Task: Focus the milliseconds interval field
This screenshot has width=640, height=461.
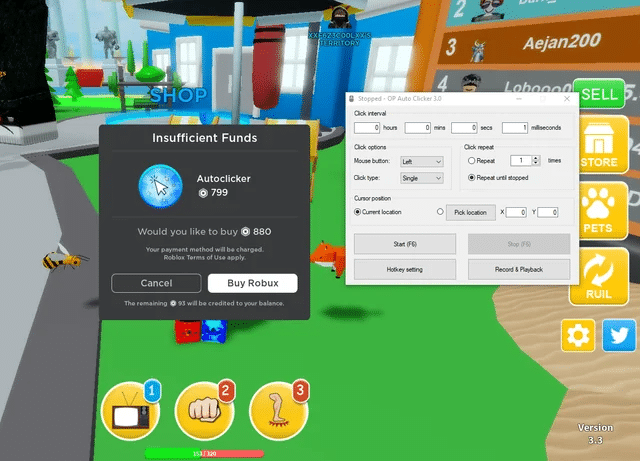Action: tap(515, 128)
